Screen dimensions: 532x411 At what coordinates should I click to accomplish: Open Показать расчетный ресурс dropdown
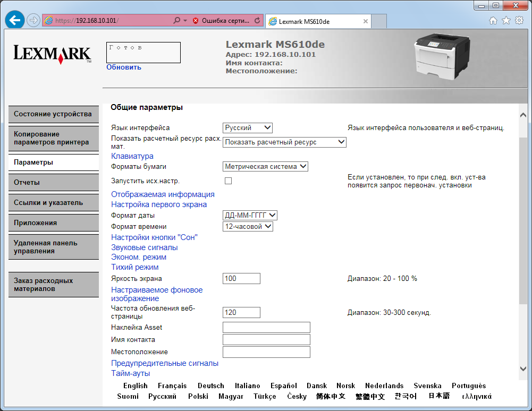[x=284, y=142]
